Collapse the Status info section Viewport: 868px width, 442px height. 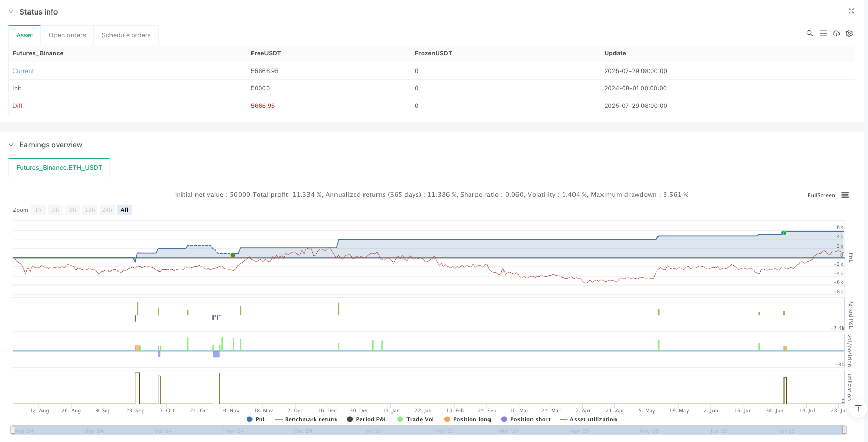click(11, 12)
